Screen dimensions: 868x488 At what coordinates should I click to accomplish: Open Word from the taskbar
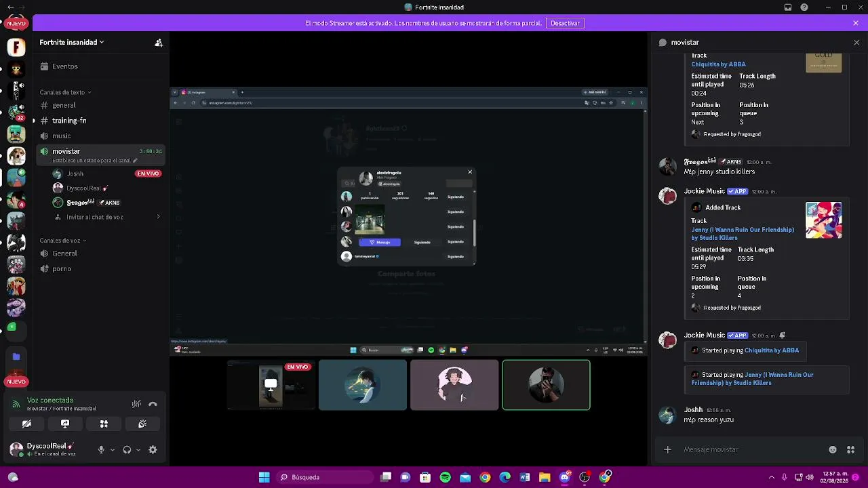tap(524, 477)
